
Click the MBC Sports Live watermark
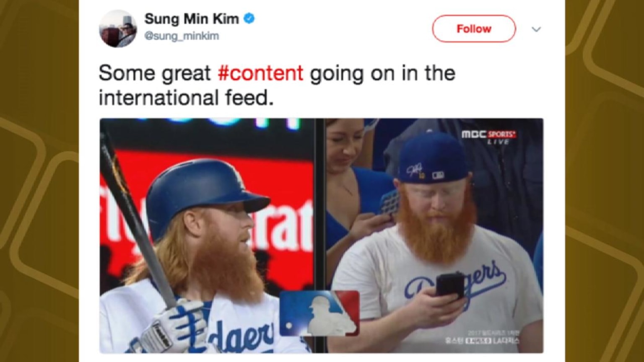tap(489, 137)
